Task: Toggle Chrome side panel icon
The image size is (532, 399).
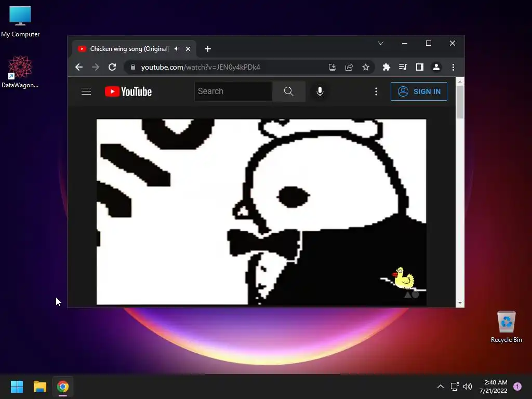Action: coord(420,67)
